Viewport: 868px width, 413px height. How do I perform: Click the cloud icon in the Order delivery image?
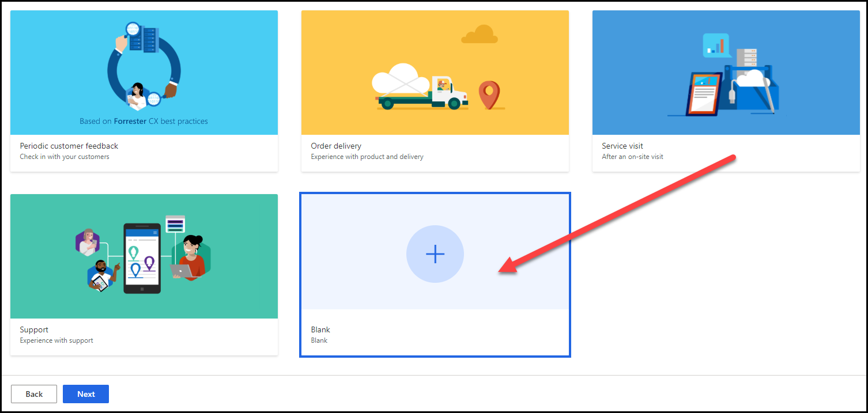pos(480,34)
